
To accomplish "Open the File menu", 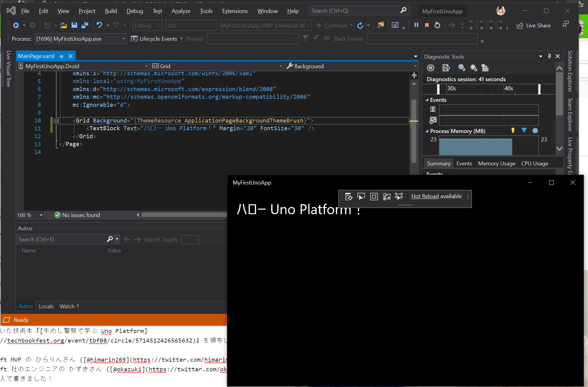I will [25, 11].
